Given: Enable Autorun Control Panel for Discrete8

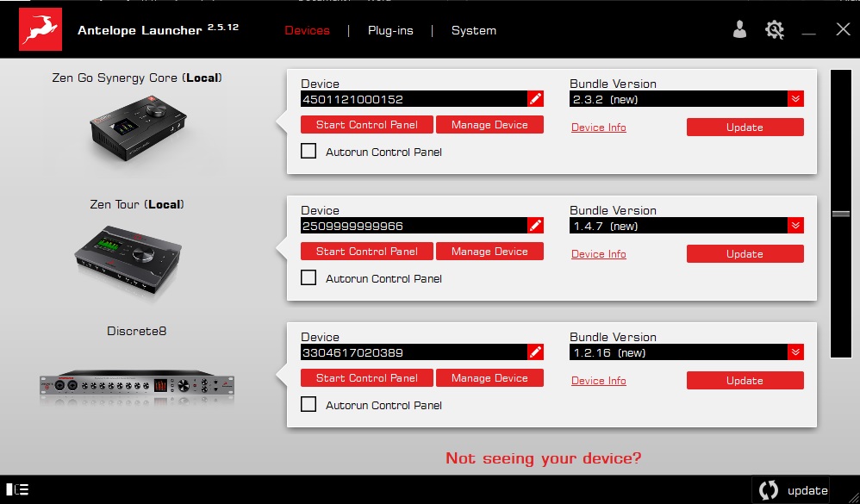Looking at the screenshot, I should pos(308,404).
